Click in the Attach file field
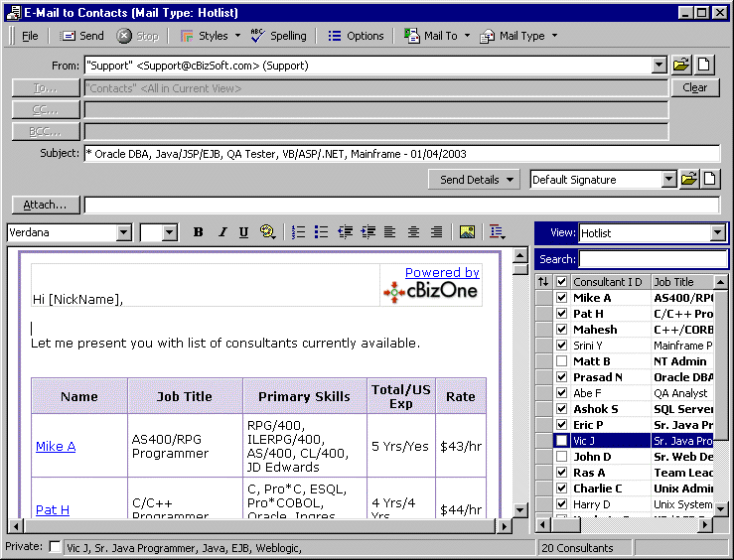 tap(401, 206)
